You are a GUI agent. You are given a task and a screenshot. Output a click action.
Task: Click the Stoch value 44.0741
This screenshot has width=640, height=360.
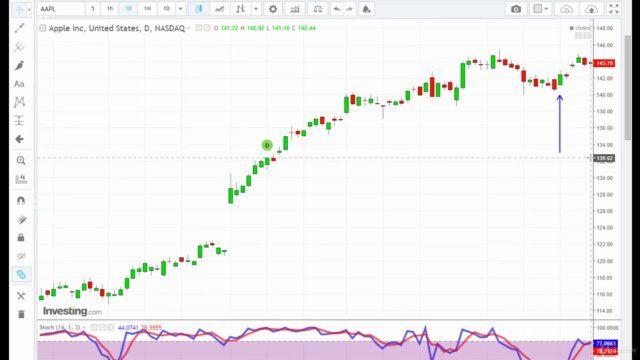(128, 328)
